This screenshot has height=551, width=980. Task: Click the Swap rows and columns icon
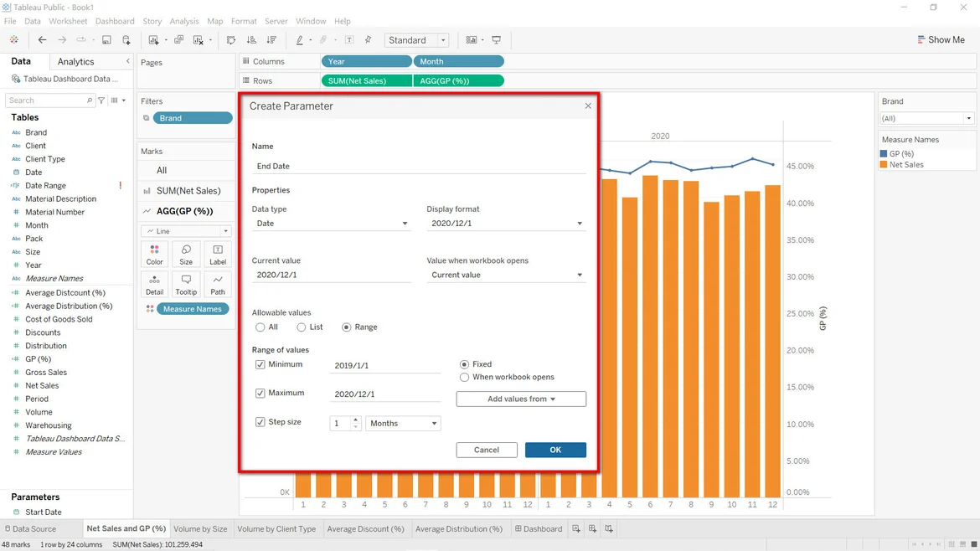[x=231, y=40]
